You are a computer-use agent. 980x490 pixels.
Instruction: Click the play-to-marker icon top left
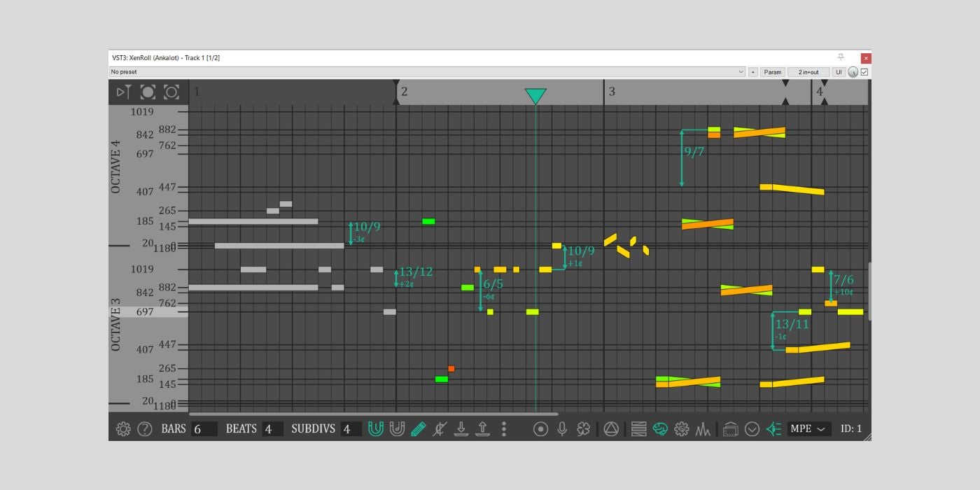pos(124,92)
